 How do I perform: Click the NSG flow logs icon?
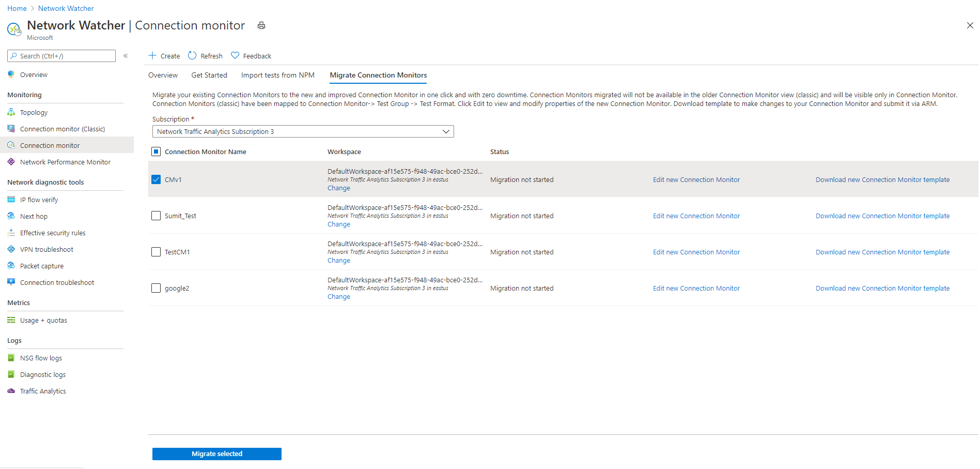(11, 358)
